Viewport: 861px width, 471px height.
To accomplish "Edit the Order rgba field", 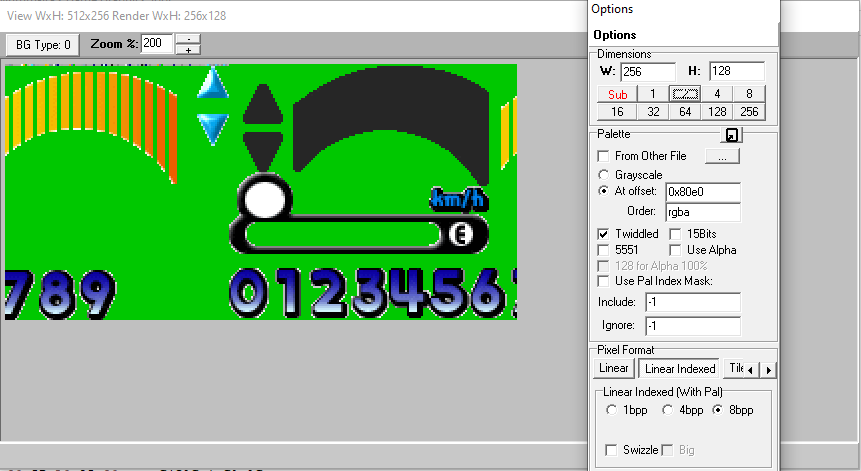I will (x=703, y=212).
